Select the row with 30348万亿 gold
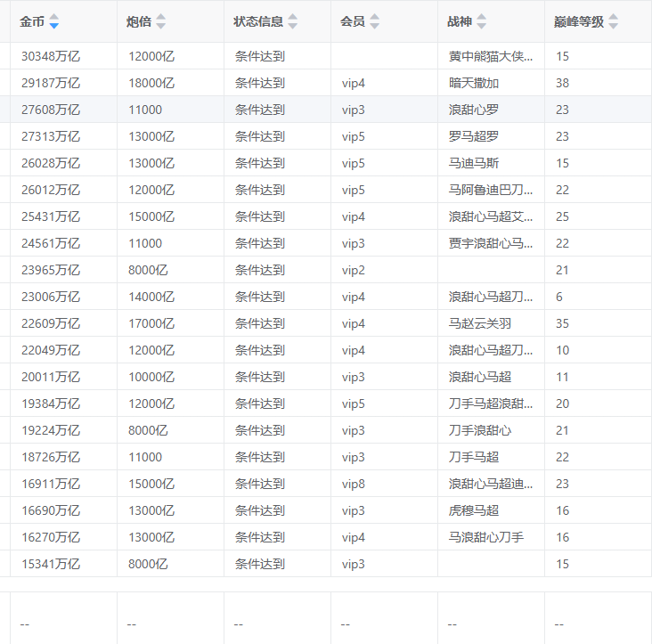Image resolution: width=652 pixels, height=644 pixels. point(51,56)
